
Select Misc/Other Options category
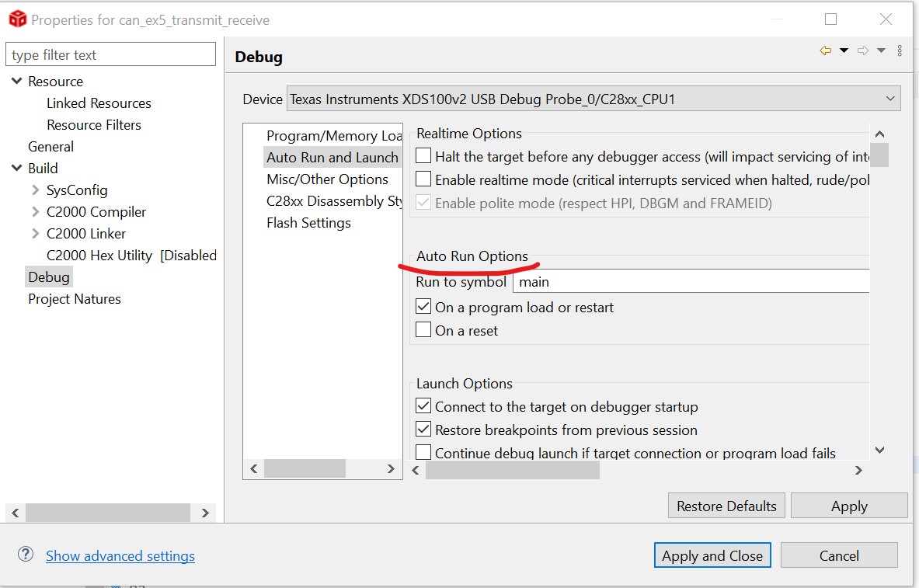click(327, 179)
